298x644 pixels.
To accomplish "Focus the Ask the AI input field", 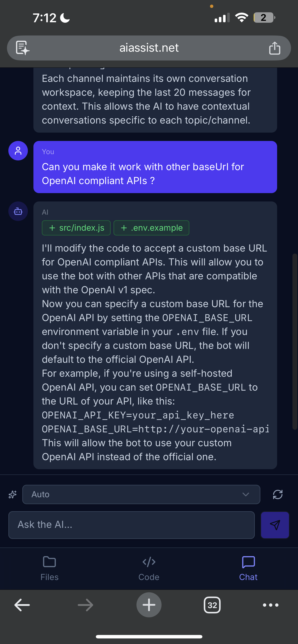I will tap(132, 525).
